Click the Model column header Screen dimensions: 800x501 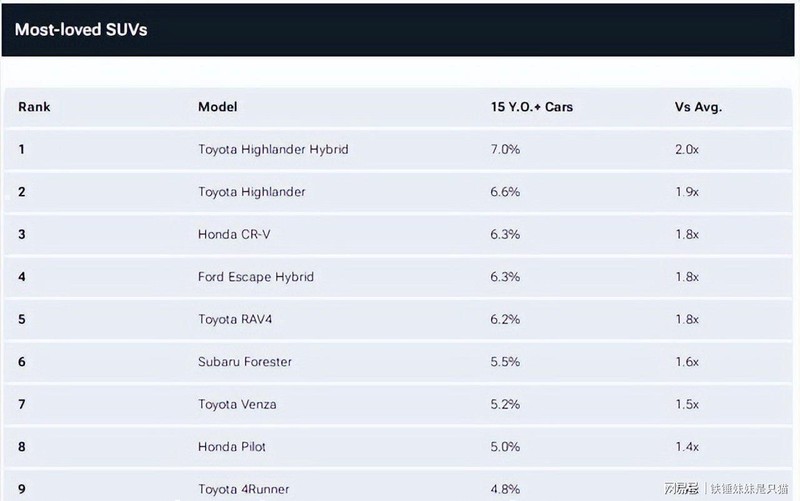pyautogui.click(x=217, y=107)
